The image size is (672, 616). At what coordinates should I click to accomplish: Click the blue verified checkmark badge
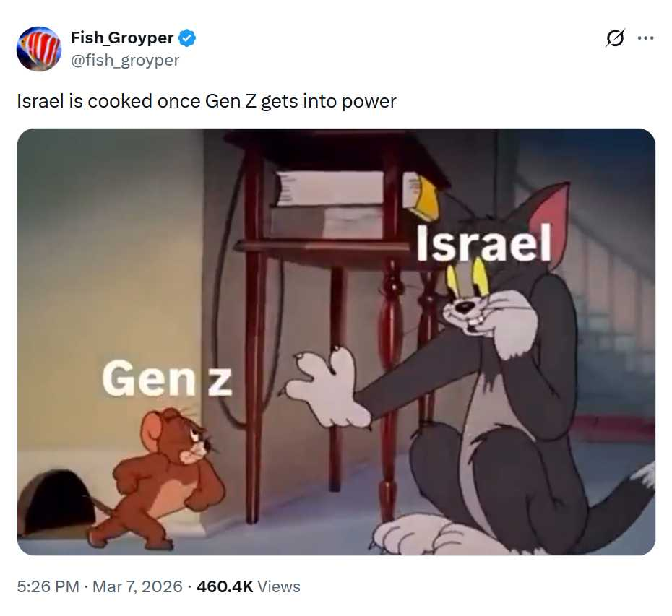pyautogui.click(x=187, y=38)
